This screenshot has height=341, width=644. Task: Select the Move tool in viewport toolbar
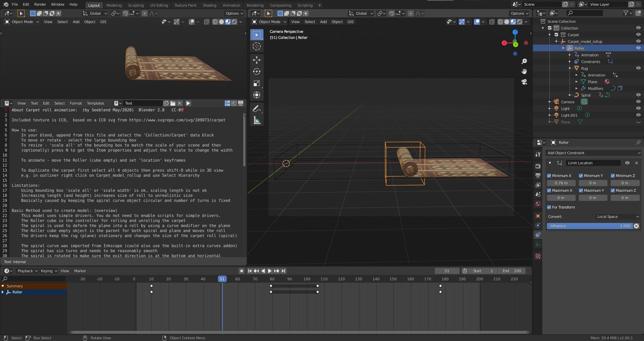point(257,60)
